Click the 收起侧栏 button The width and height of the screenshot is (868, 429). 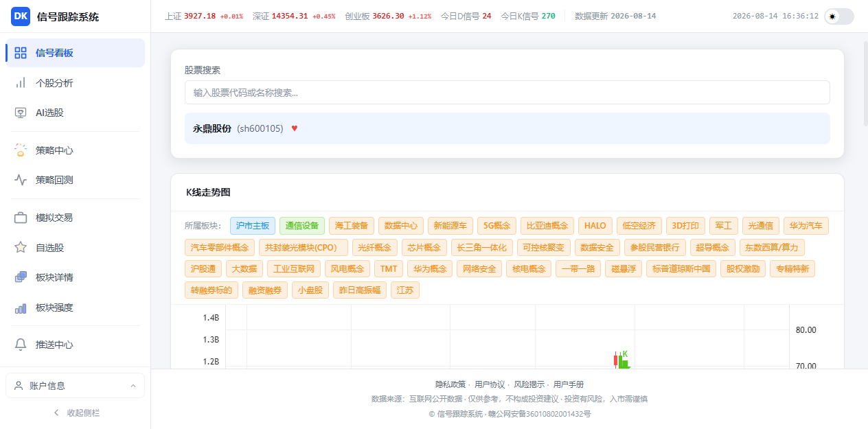pos(76,413)
